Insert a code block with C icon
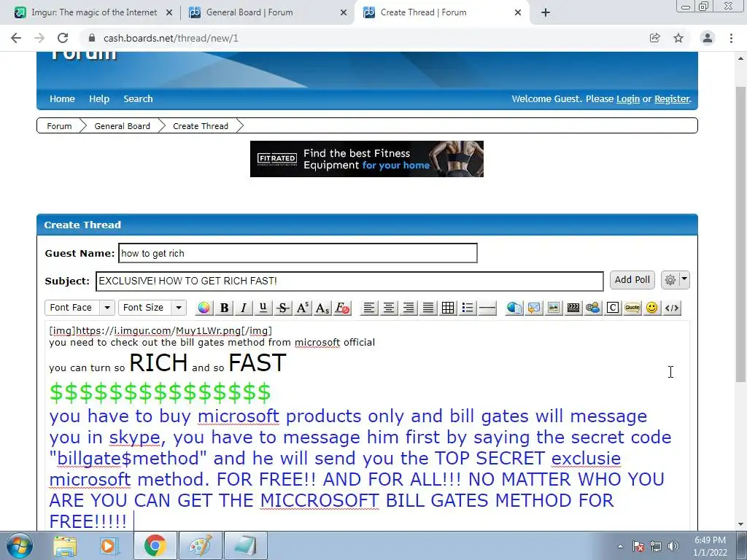 click(613, 308)
